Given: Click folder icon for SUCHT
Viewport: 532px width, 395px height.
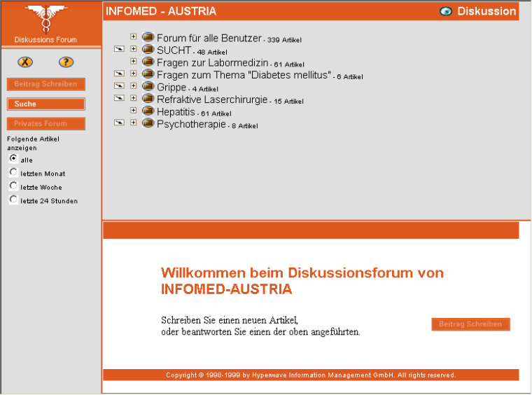Looking at the screenshot, I should click(x=148, y=49).
